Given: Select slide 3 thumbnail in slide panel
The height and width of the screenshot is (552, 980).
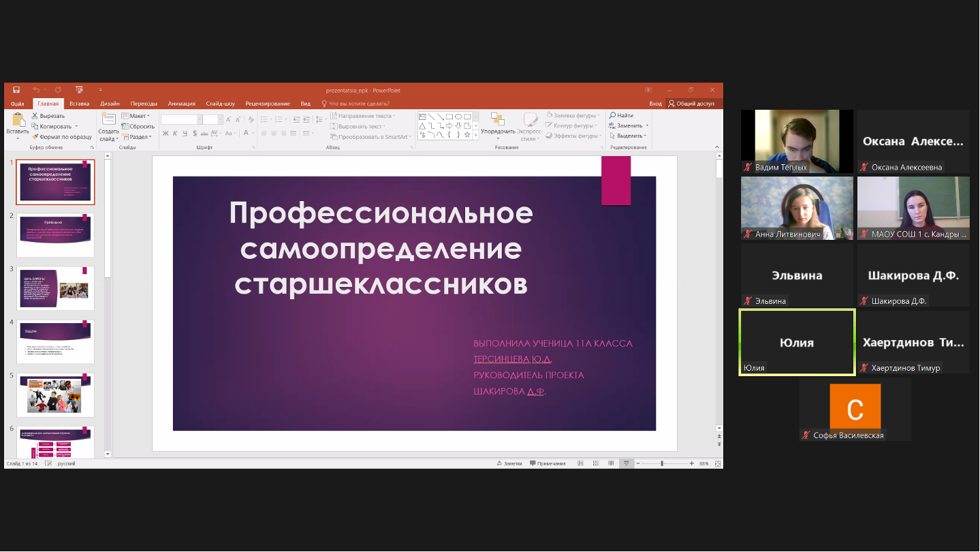Looking at the screenshot, I should [x=55, y=288].
